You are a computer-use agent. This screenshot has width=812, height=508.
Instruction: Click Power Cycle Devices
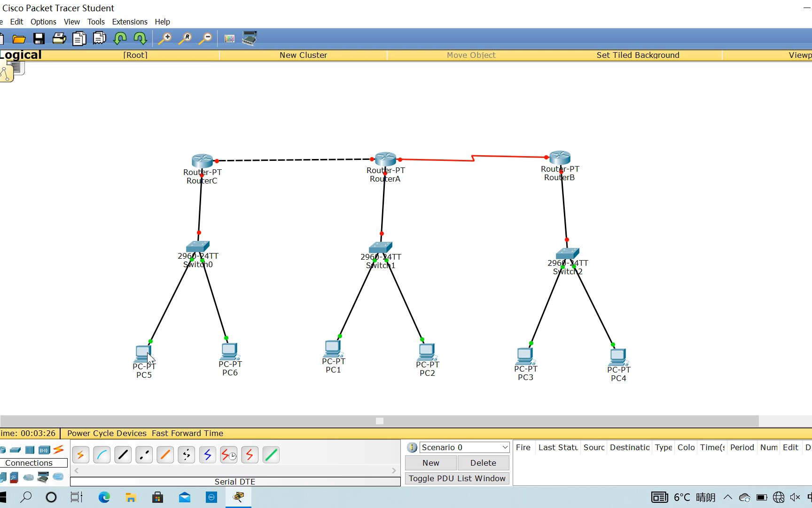(107, 433)
